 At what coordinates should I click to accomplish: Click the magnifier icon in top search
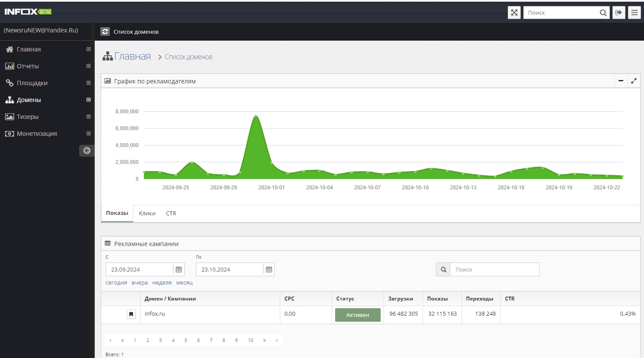[603, 13]
